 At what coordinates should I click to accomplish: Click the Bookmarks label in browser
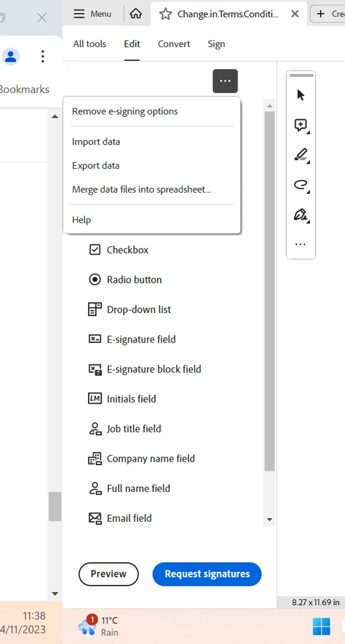tap(24, 90)
